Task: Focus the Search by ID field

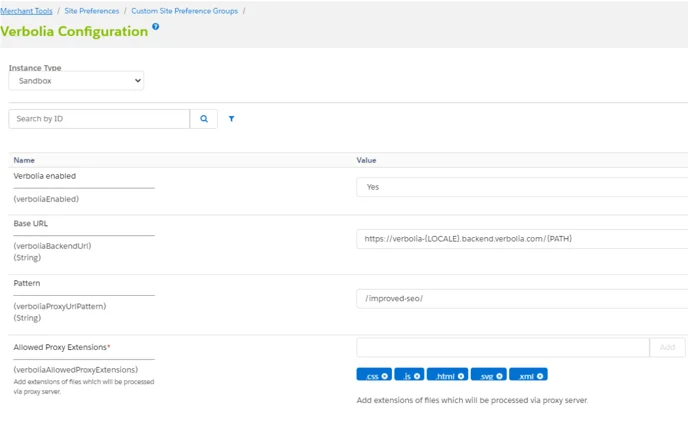Action: tap(99, 119)
